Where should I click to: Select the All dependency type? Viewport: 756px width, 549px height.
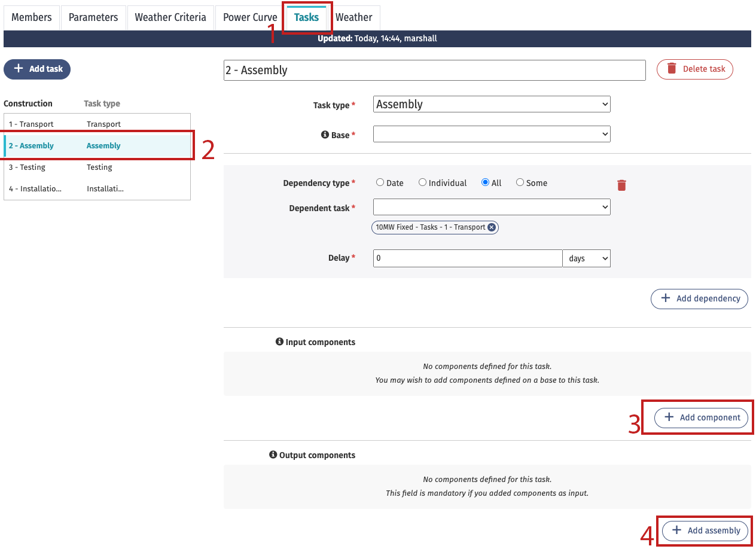point(485,182)
